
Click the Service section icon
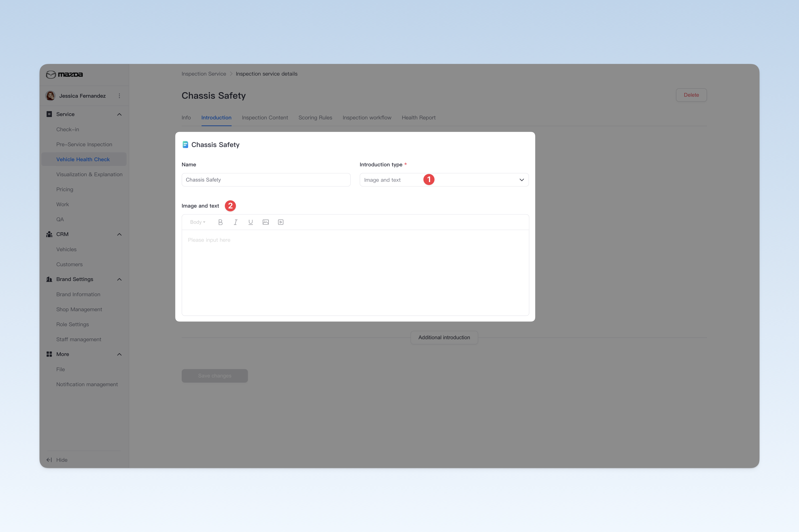tap(49, 114)
